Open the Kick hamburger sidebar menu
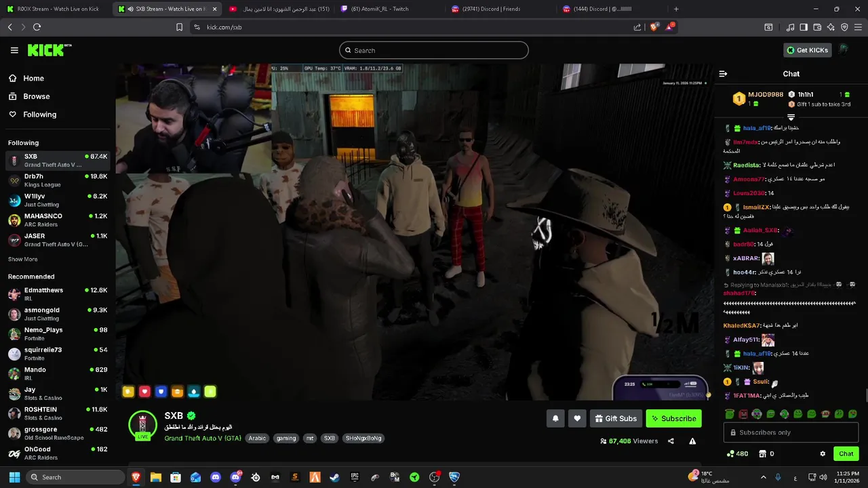 pyautogui.click(x=14, y=50)
